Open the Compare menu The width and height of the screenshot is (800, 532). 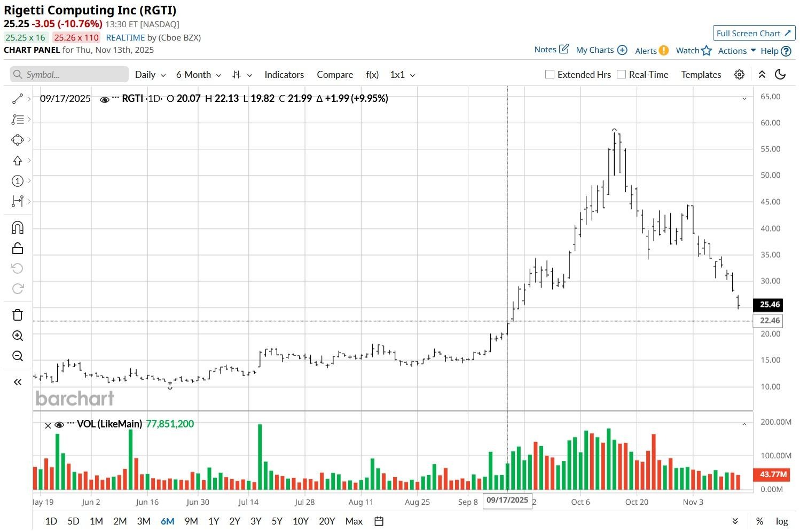click(335, 75)
